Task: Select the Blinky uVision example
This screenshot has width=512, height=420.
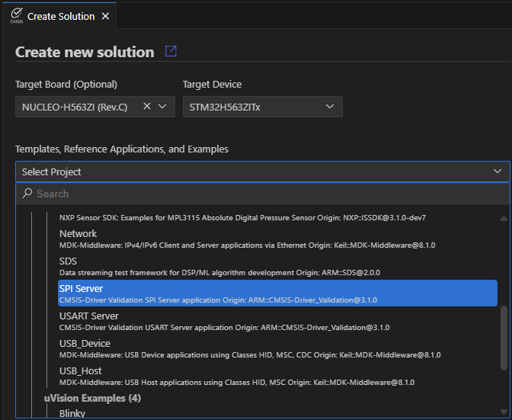Action: (72, 413)
